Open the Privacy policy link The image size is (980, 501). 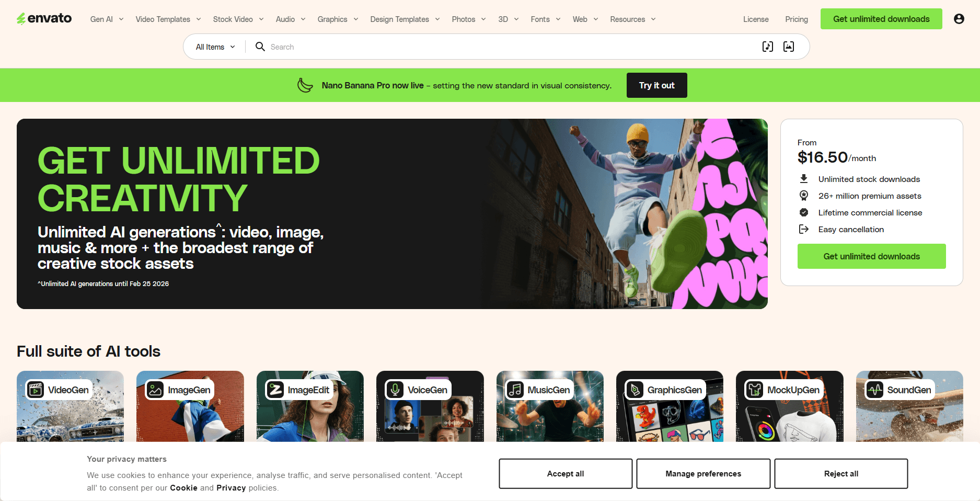pyautogui.click(x=231, y=488)
